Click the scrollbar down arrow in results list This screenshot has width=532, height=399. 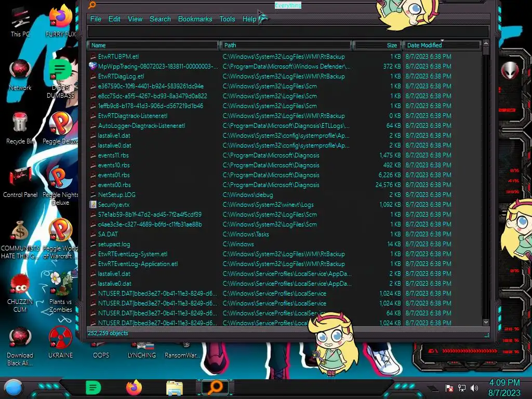[486, 322]
